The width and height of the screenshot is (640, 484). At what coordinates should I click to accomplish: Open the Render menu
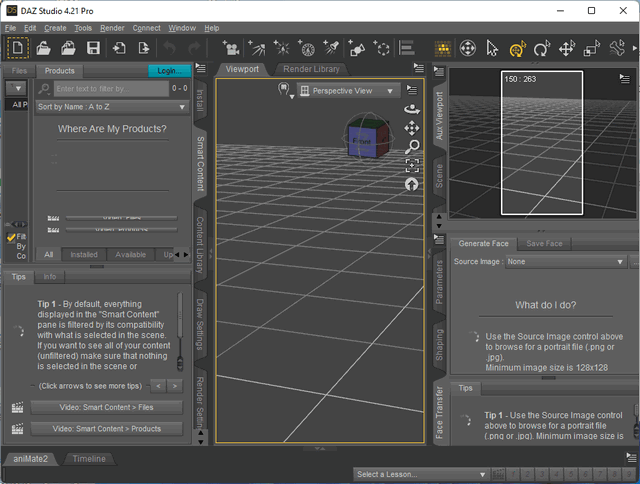click(x=112, y=28)
